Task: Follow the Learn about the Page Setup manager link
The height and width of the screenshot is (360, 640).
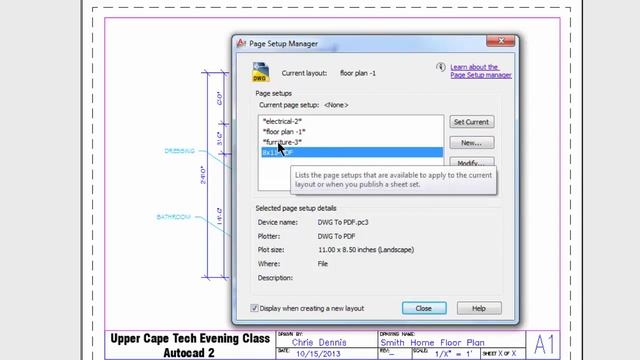Action: 481,71
